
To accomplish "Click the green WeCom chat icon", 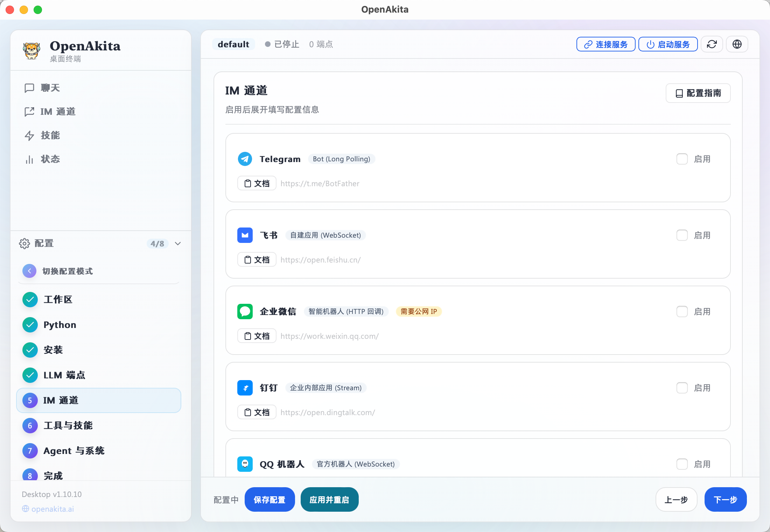I will click(245, 311).
